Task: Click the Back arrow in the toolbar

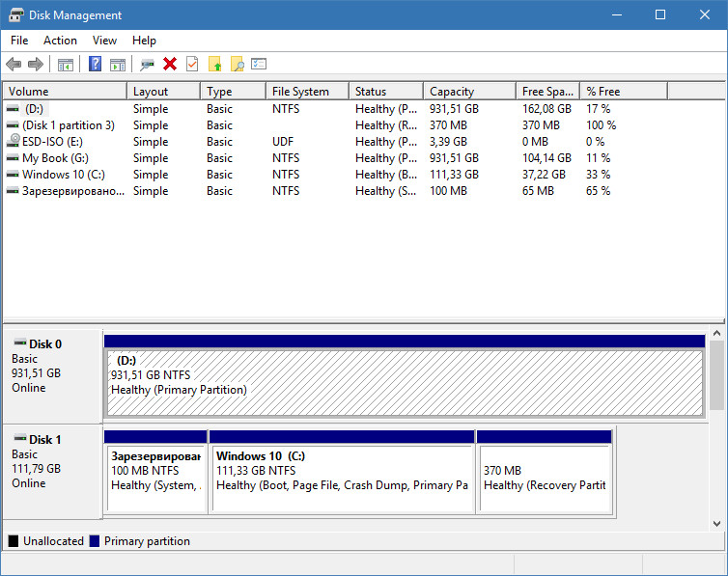Action: [x=14, y=65]
